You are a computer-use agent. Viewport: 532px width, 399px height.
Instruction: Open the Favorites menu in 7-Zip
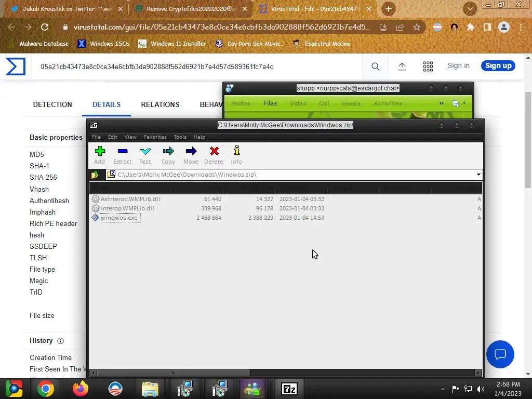[x=155, y=137]
